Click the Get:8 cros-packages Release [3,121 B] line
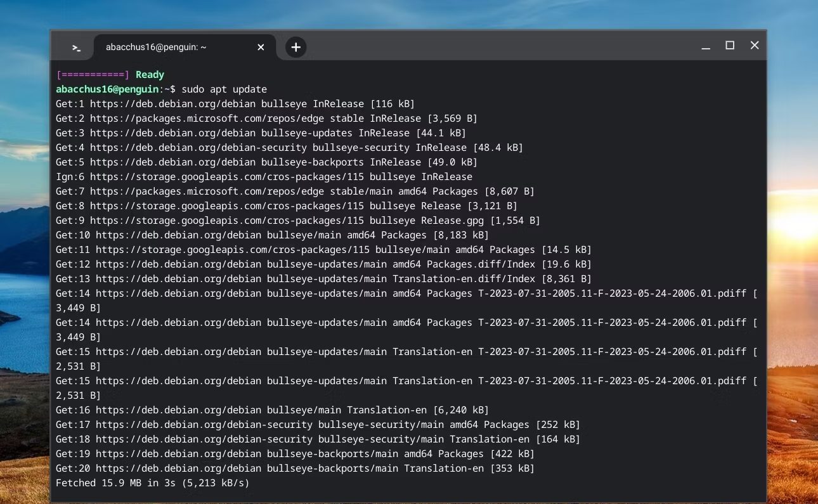This screenshot has width=818, height=504. coord(287,206)
